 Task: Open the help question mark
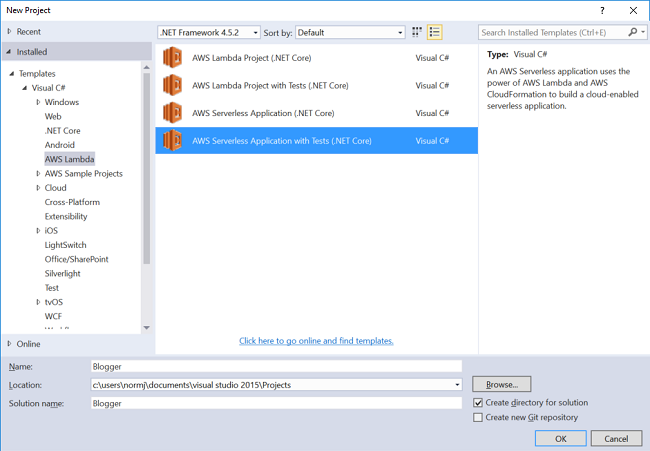tap(602, 10)
